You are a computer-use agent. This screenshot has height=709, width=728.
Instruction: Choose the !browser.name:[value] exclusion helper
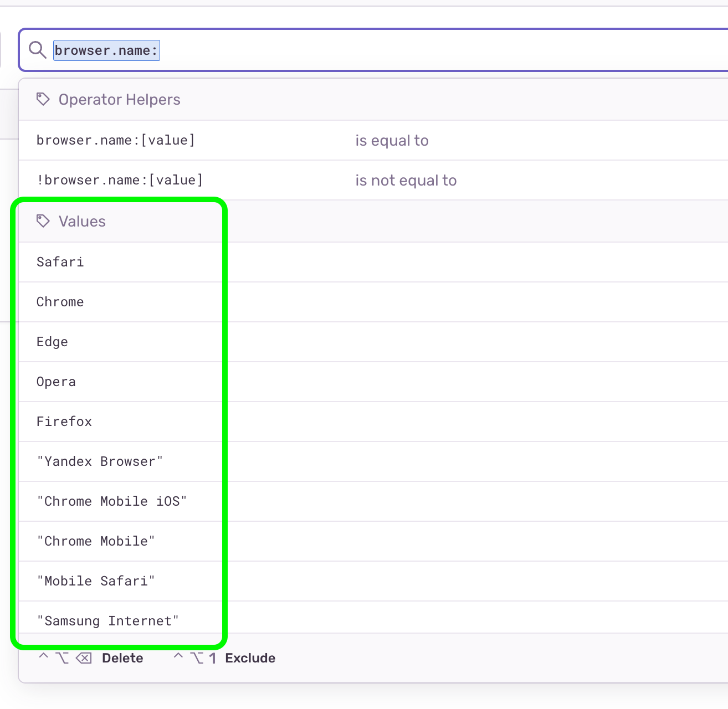coord(119,180)
